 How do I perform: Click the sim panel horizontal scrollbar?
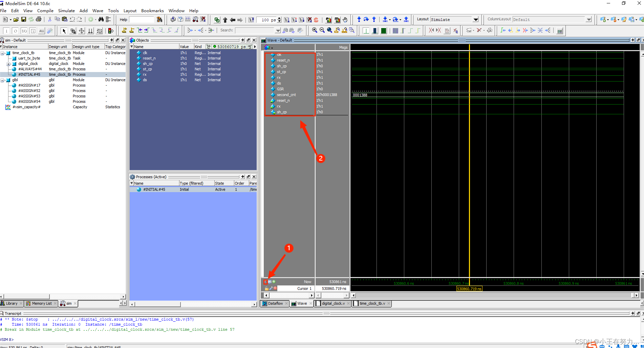[63, 297]
